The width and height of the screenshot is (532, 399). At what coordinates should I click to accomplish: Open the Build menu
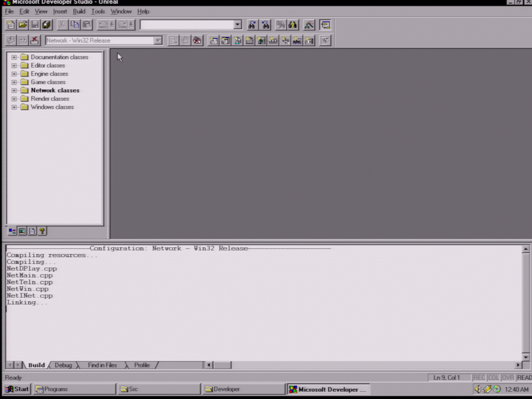[x=79, y=12]
